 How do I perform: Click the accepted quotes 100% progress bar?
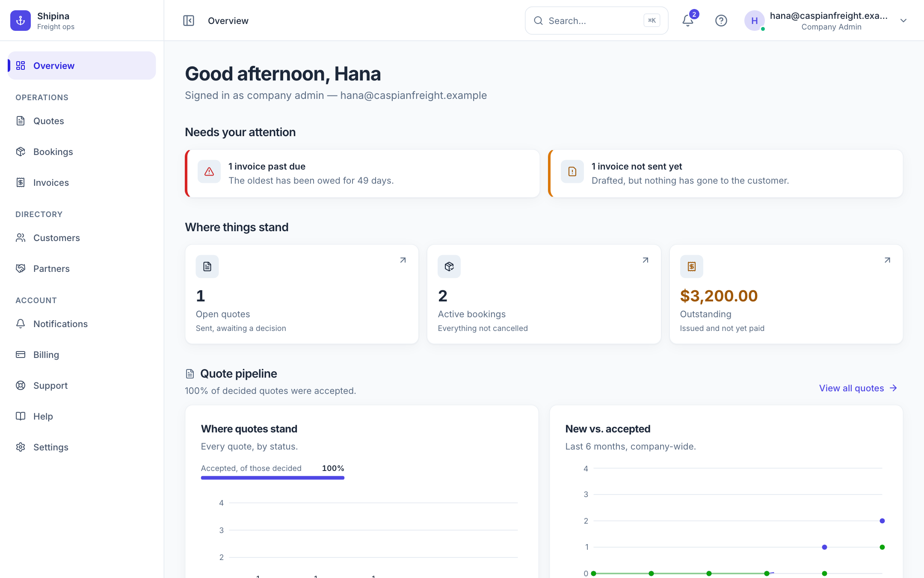coord(272,478)
